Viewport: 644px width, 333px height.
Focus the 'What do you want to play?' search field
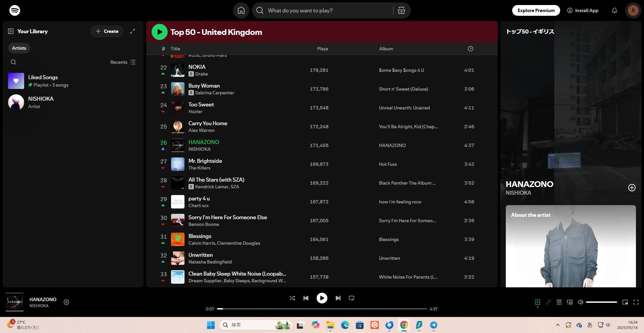pyautogui.click(x=329, y=10)
